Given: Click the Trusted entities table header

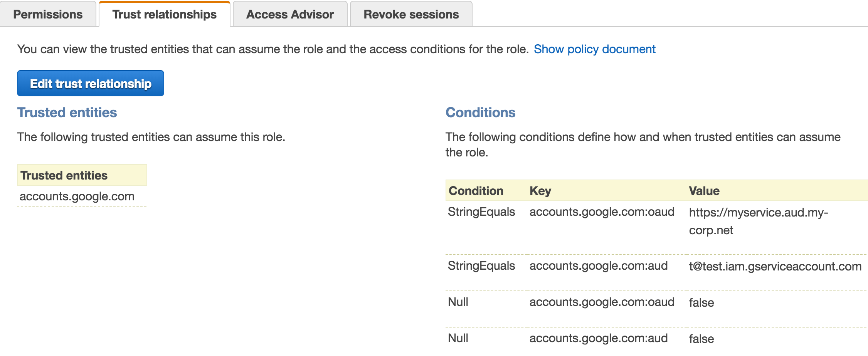Looking at the screenshot, I should pos(64,175).
